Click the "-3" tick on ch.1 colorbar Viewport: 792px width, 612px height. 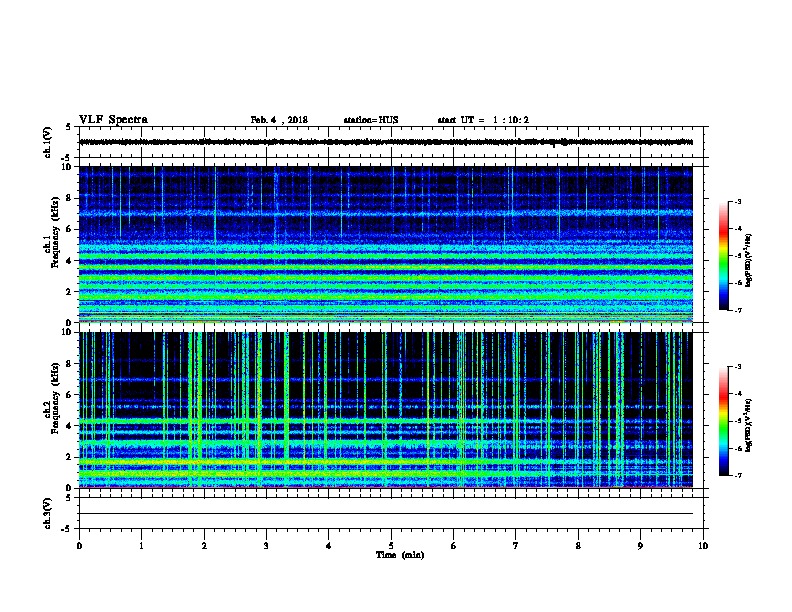(737, 201)
